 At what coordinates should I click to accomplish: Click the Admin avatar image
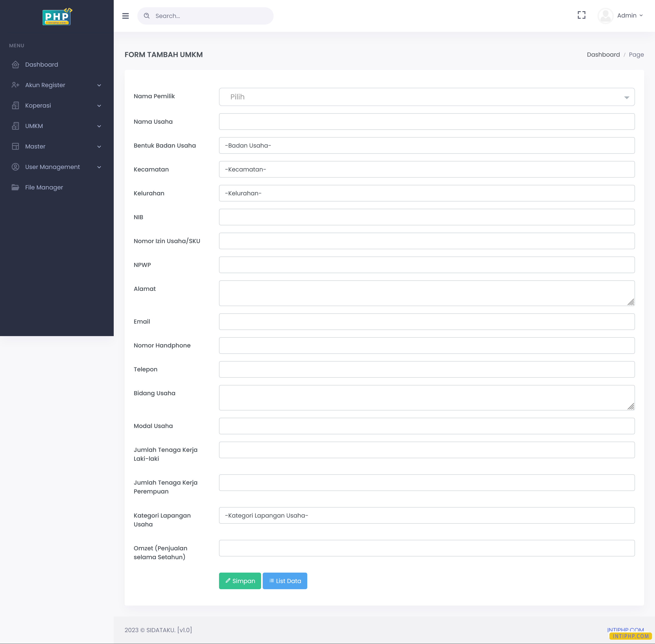pos(605,15)
